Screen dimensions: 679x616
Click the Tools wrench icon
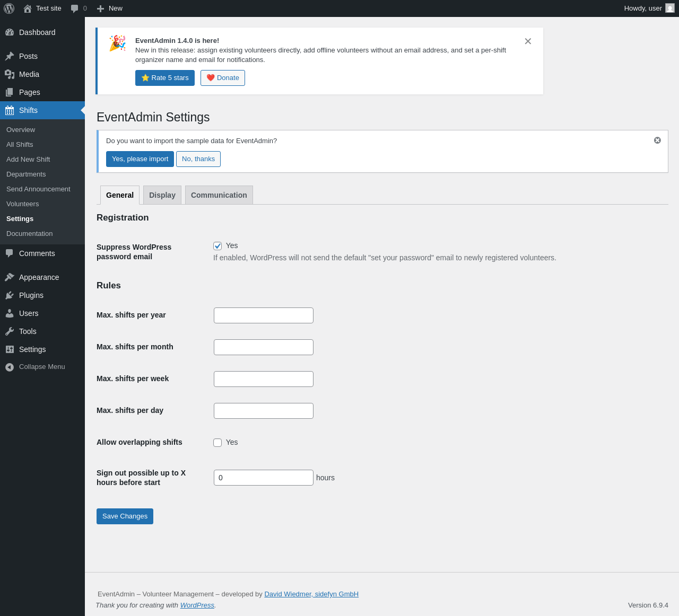(10, 331)
